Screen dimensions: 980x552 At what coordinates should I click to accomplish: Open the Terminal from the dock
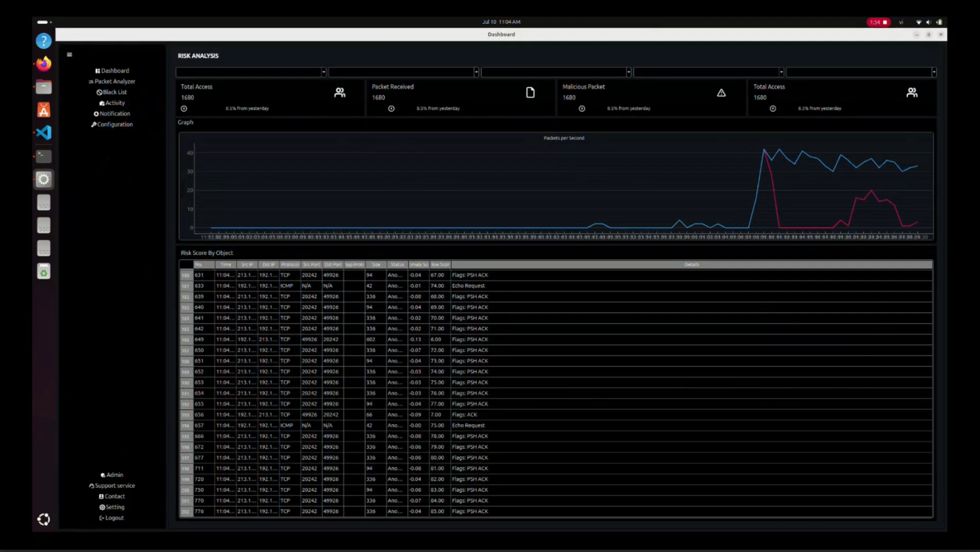pos(44,155)
